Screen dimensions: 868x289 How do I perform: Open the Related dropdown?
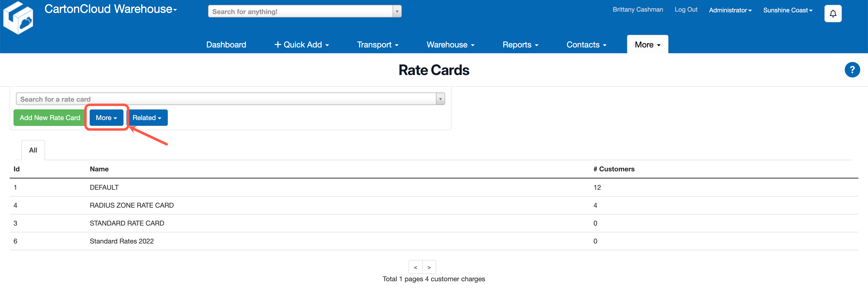[147, 118]
